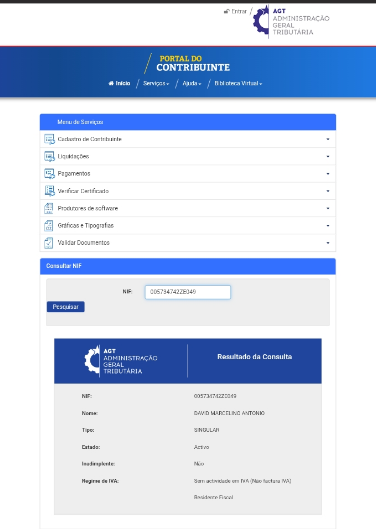Click the Pagamentos label
This screenshot has height=529, width=376.
(74, 174)
